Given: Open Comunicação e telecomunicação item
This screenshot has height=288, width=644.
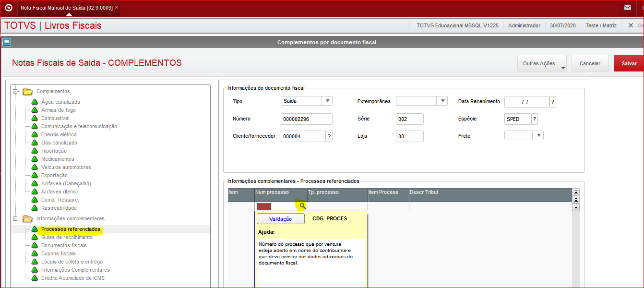Looking at the screenshot, I should (79, 126).
